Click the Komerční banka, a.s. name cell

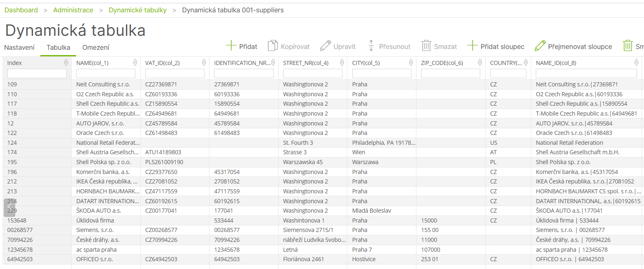tap(106, 172)
